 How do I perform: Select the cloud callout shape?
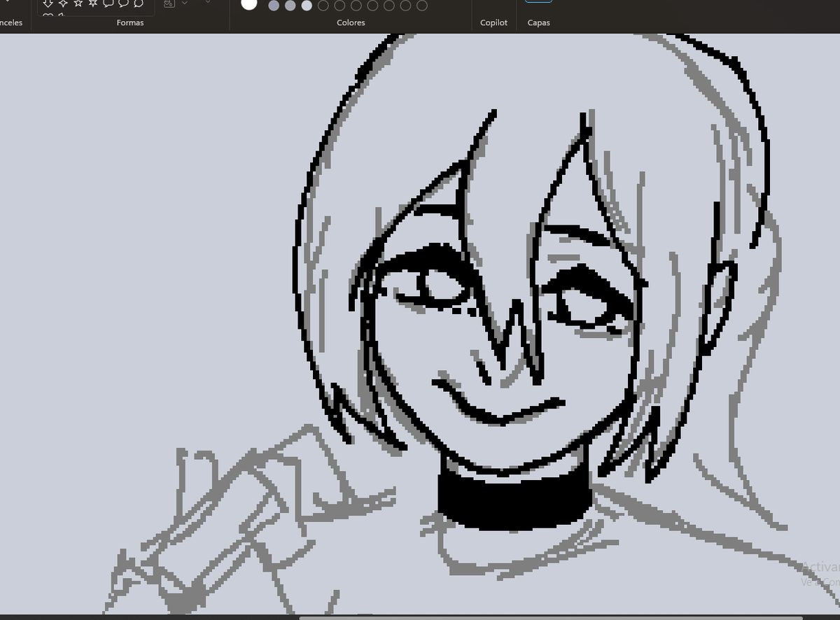[x=139, y=3]
